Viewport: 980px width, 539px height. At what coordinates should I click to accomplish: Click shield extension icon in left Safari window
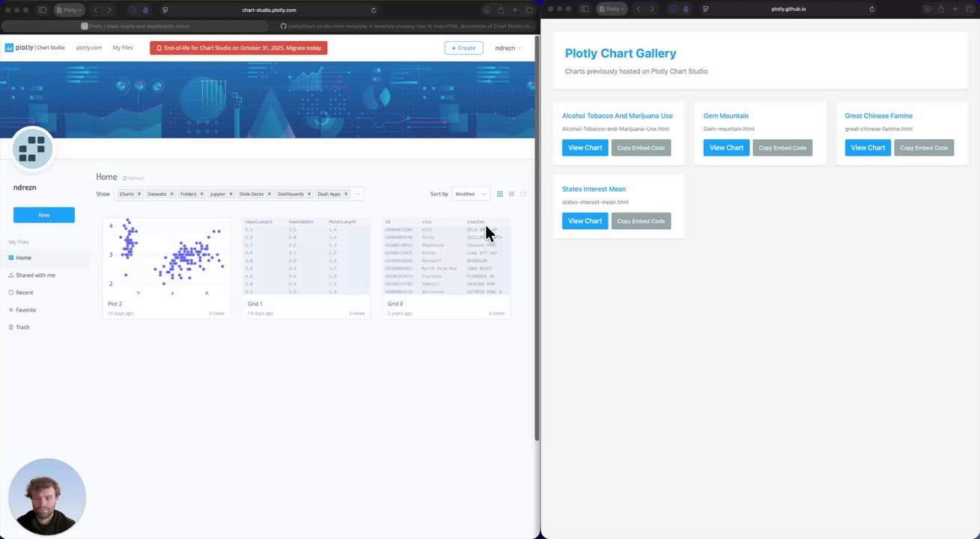point(133,10)
